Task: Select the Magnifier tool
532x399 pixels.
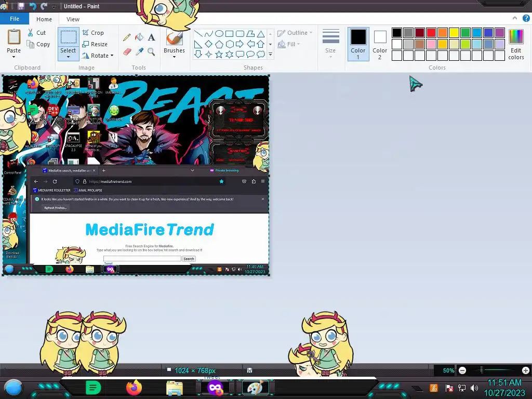Action: click(151, 51)
